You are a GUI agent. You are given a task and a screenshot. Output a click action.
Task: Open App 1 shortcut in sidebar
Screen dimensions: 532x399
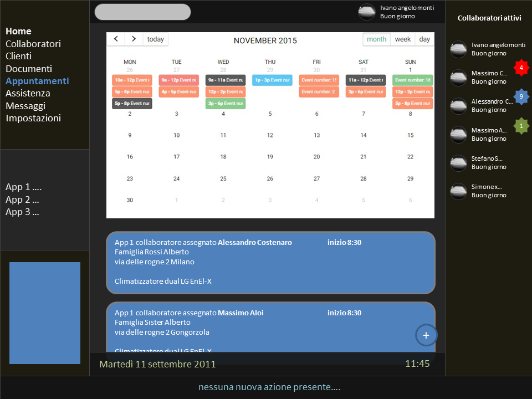pyautogui.click(x=23, y=187)
